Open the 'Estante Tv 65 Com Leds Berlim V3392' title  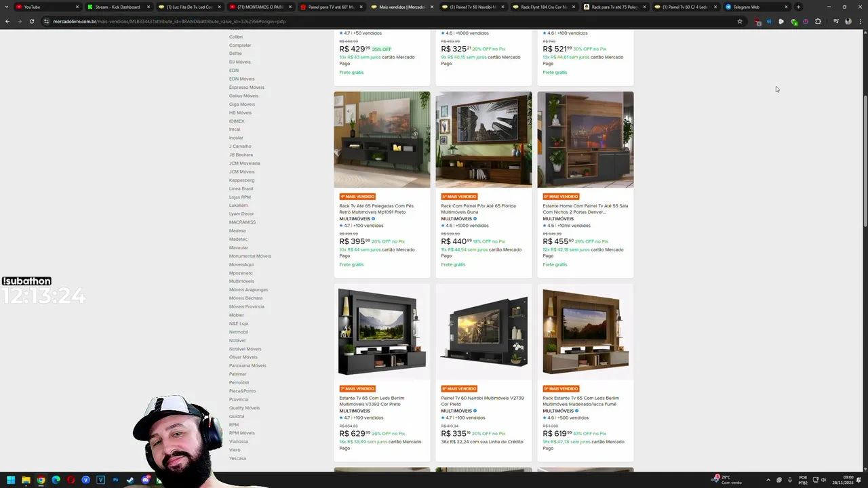point(372,401)
